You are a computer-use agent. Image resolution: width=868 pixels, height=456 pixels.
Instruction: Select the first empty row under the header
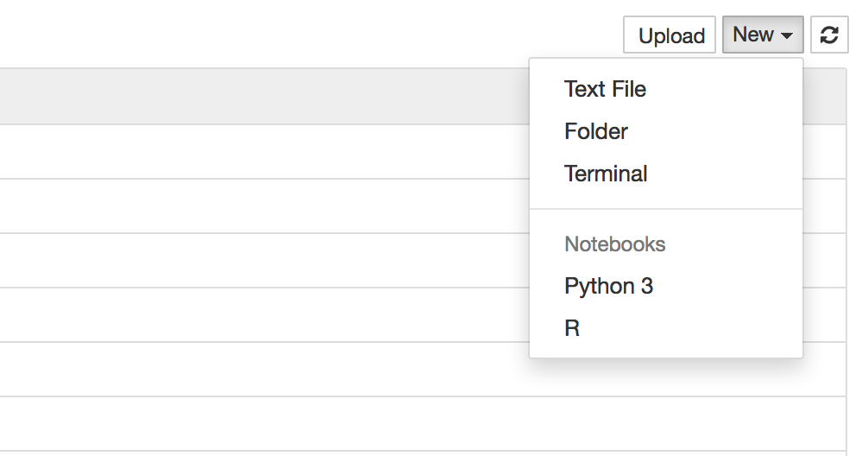pos(259,152)
